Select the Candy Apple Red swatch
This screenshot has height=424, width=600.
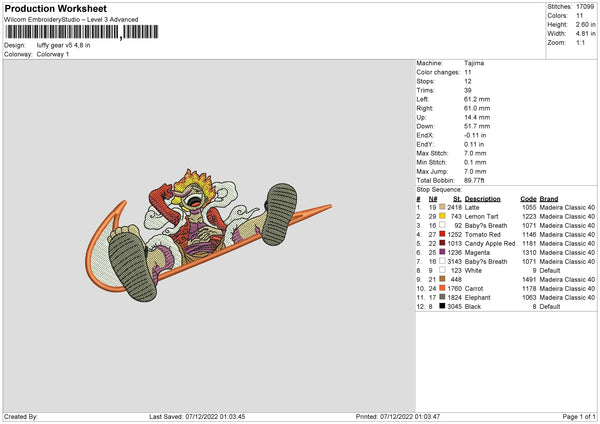[x=442, y=243]
